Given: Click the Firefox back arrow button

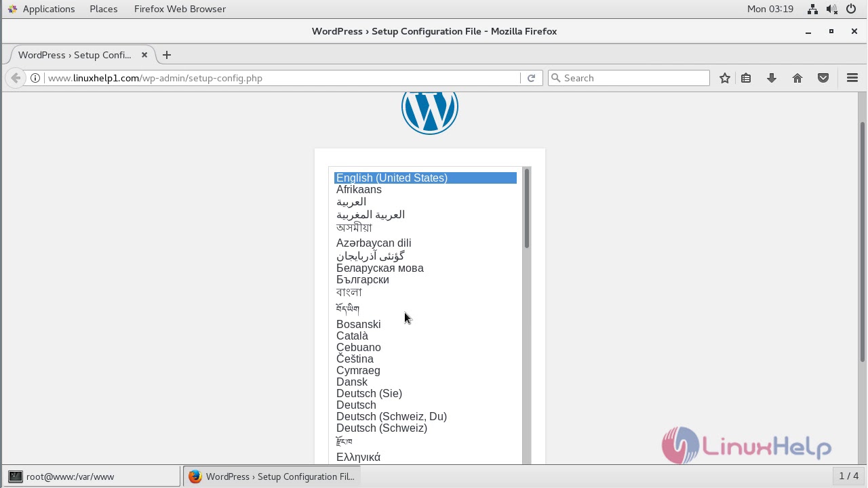Looking at the screenshot, I should (16, 78).
